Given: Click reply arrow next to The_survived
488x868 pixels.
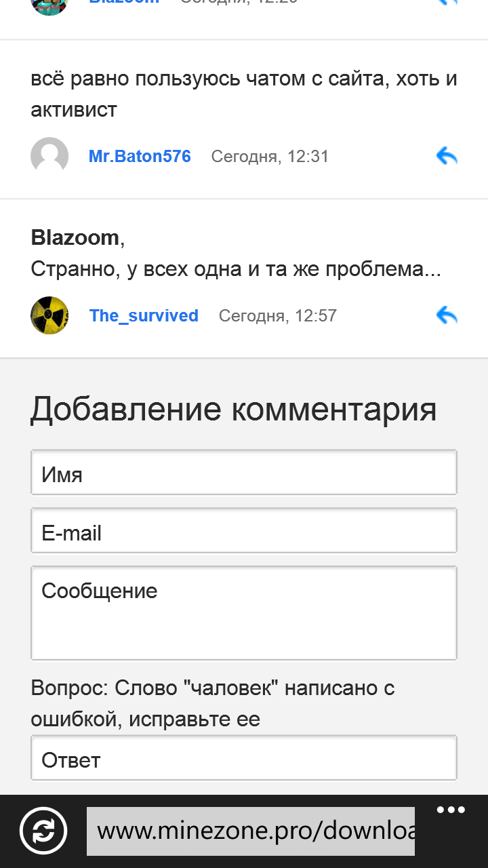Looking at the screenshot, I should pos(447,315).
